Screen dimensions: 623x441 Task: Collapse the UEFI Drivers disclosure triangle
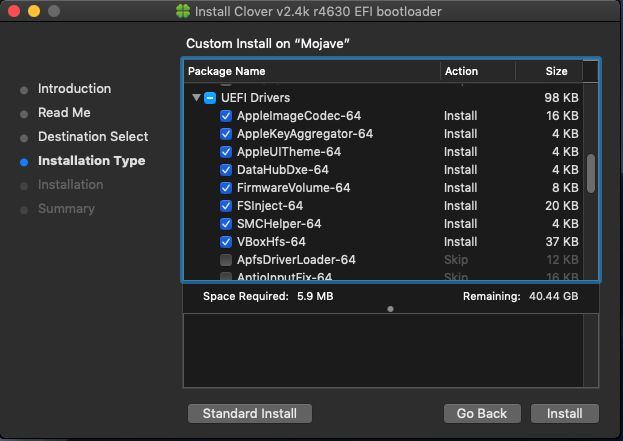196,97
